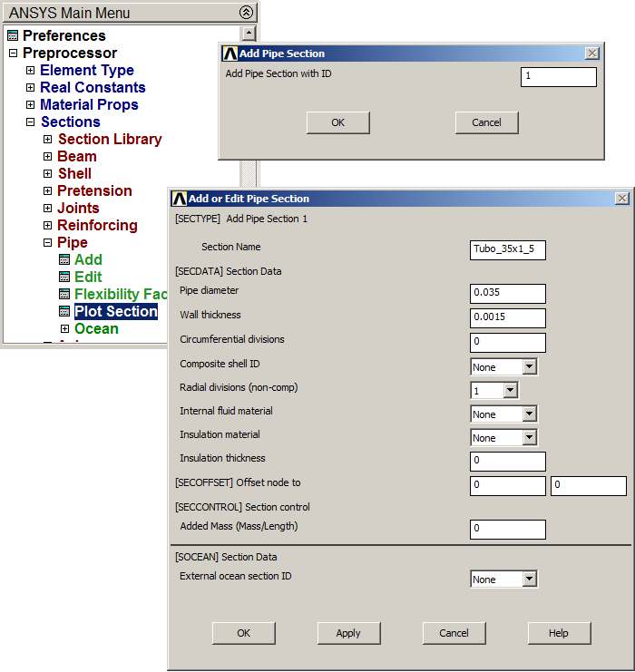Click the Preferences dialog icon in main menu
This screenshot has height=672, width=635.
point(13,35)
